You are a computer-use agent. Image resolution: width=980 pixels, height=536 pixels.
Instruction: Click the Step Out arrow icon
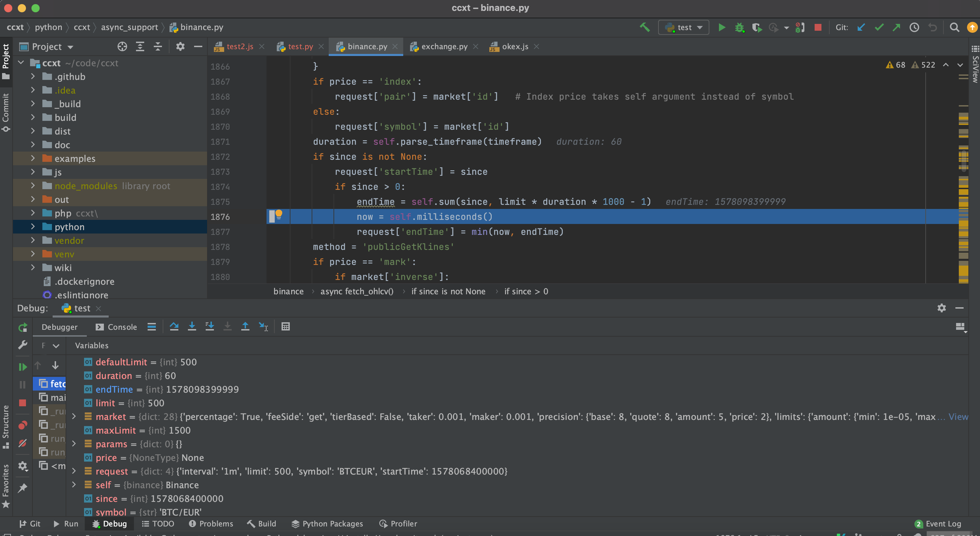point(245,326)
